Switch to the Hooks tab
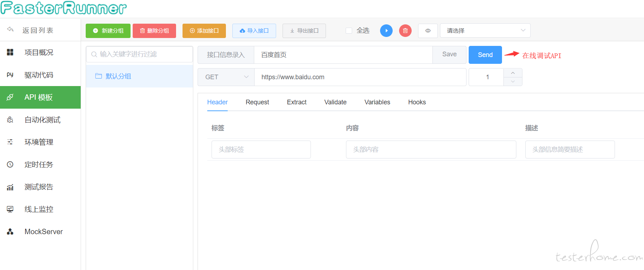Image resolution: width=644 pixels, height=270 pixels. (x=417, y=102)
